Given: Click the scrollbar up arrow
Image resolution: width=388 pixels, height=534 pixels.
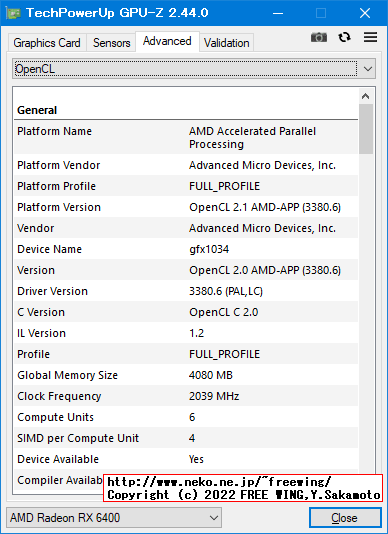Looking at the screenshot, I should [x=366, y=96].
